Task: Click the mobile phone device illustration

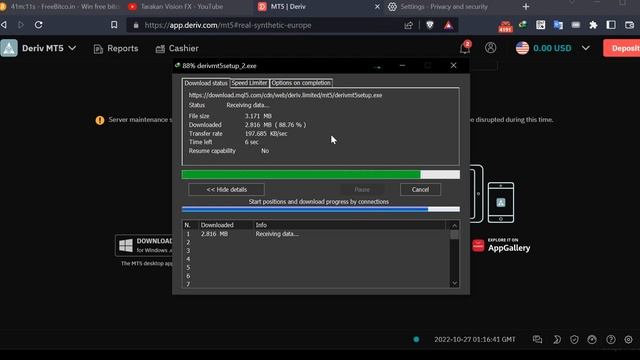Action: [501, 202]
